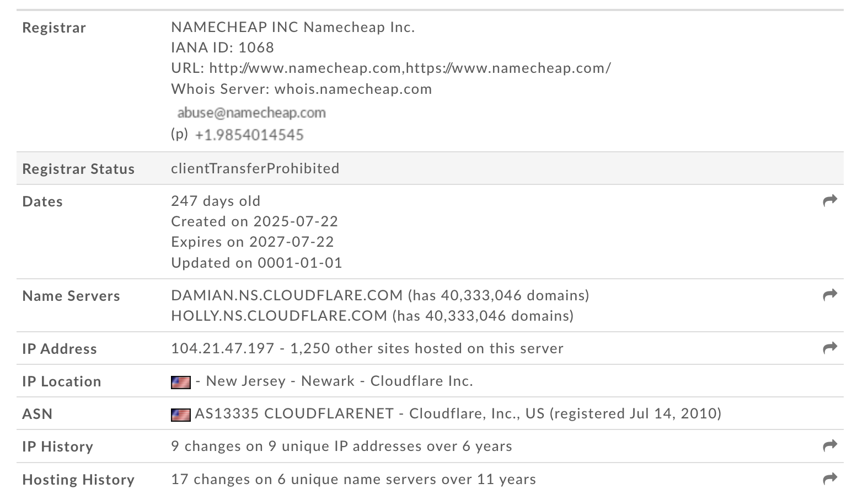Select the DAMIAN.NS.CLOUDFLARE.COM name server

287,295
